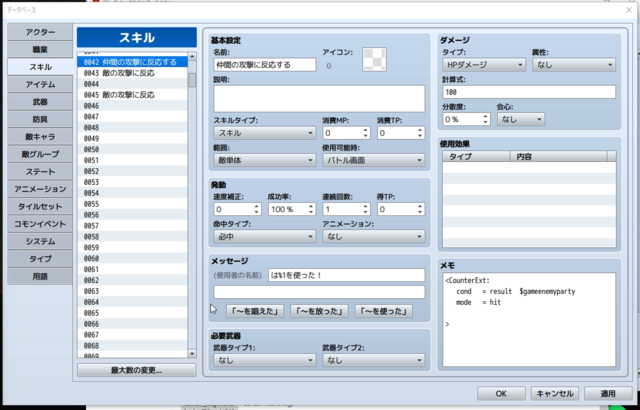640x410 pixels.
Task: Select the ステート tab
Action: click(x=40, y=172)
